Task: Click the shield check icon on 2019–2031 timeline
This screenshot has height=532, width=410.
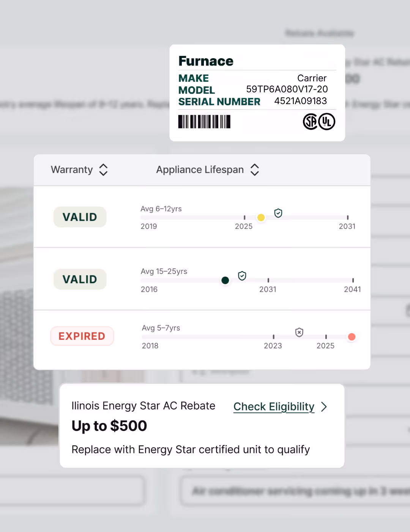Action: [278, 213]
